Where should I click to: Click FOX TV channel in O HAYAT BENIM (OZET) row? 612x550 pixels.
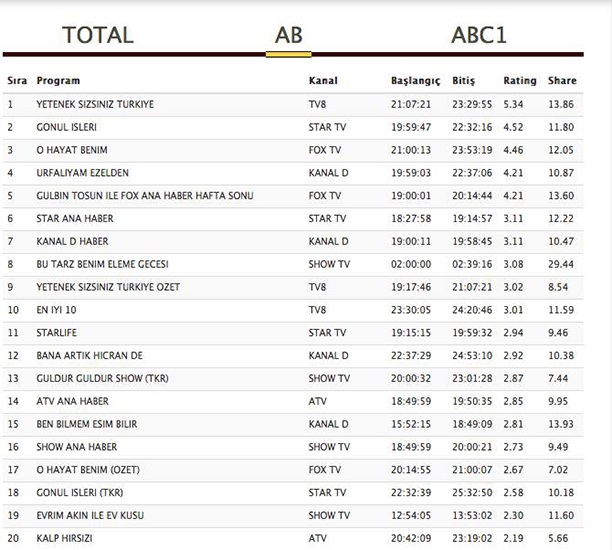coord(324,470)
